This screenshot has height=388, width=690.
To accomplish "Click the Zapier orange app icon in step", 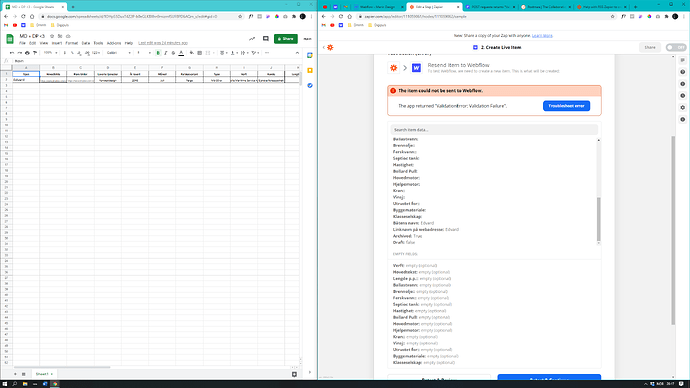I will point(393,68).
